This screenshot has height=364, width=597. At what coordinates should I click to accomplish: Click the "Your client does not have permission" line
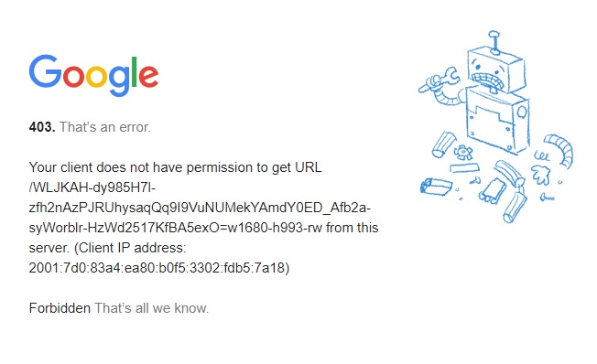click(x=175, y=167)
